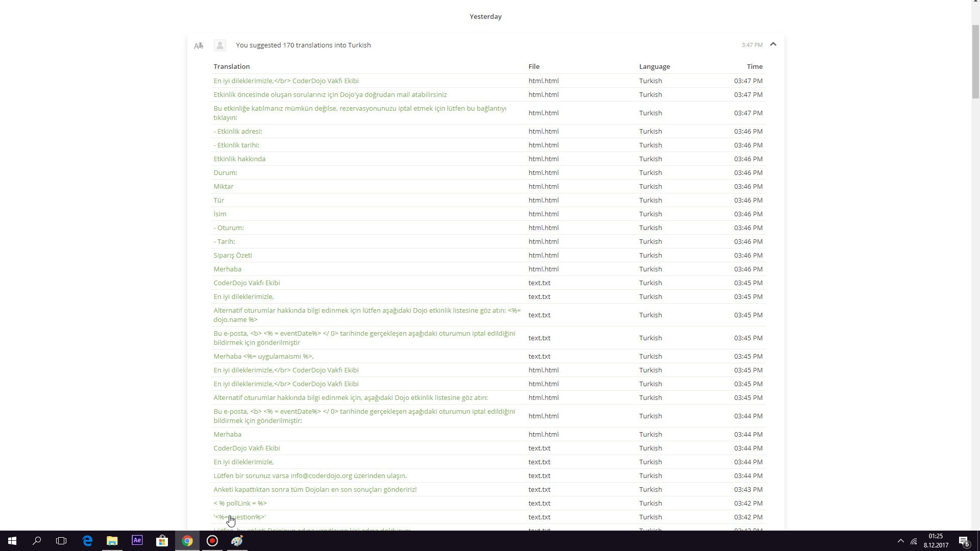
Task: Open the 'Sipariş Özeti' translation link
Action: (x=232, y=256)
